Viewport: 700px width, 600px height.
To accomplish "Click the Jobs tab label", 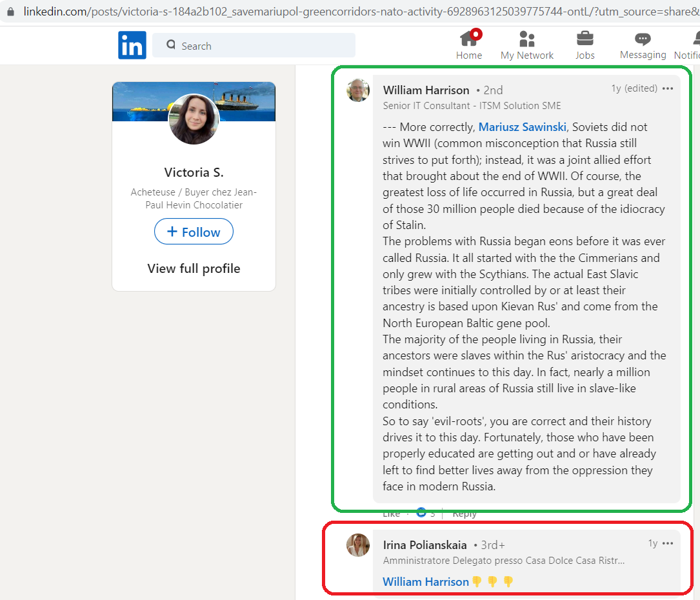I will (x=585, y=55).
